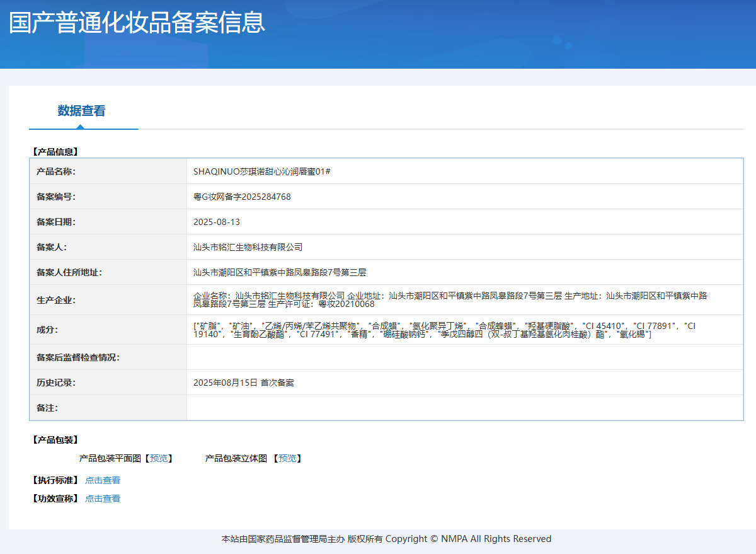Click the 生产企业 details cell
Screen dimensions: 756x554
tap(465, 299)
